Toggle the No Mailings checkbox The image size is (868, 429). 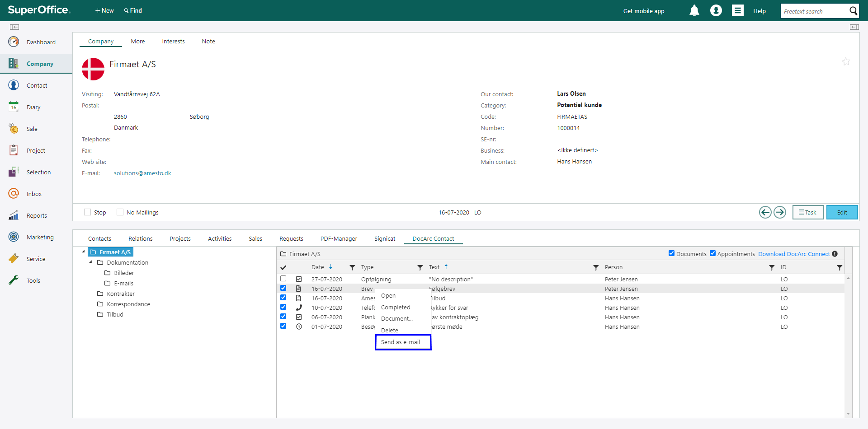[120, 212]
